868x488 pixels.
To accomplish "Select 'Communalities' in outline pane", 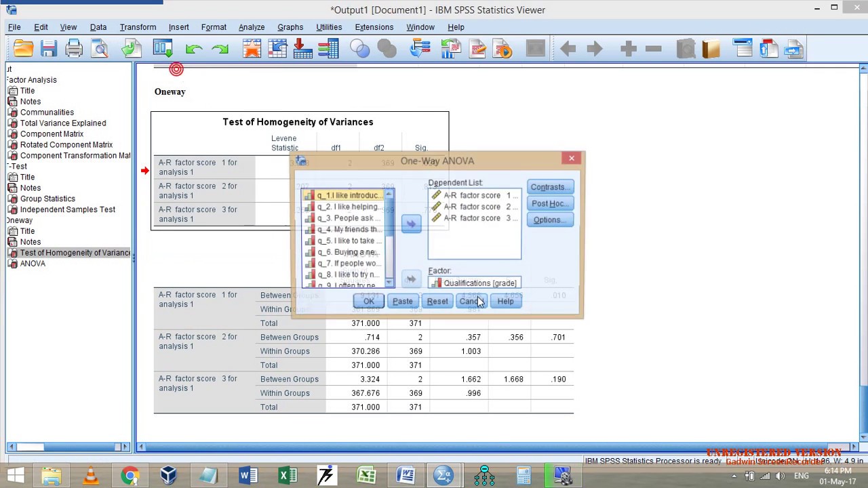I will click(47, 113).
